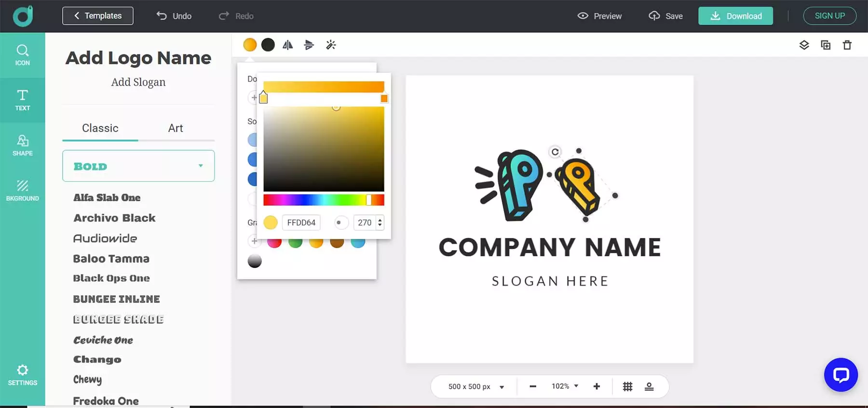Go back to Templates
Screen dimensions: 868x408
[98, 16]
